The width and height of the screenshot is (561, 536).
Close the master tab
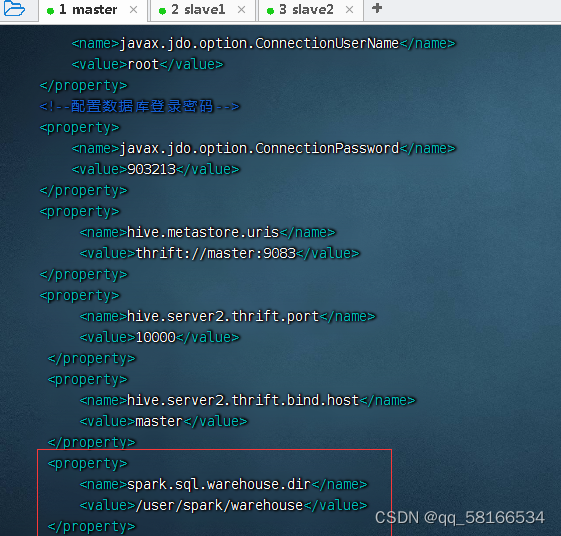[x=133, y=10]
